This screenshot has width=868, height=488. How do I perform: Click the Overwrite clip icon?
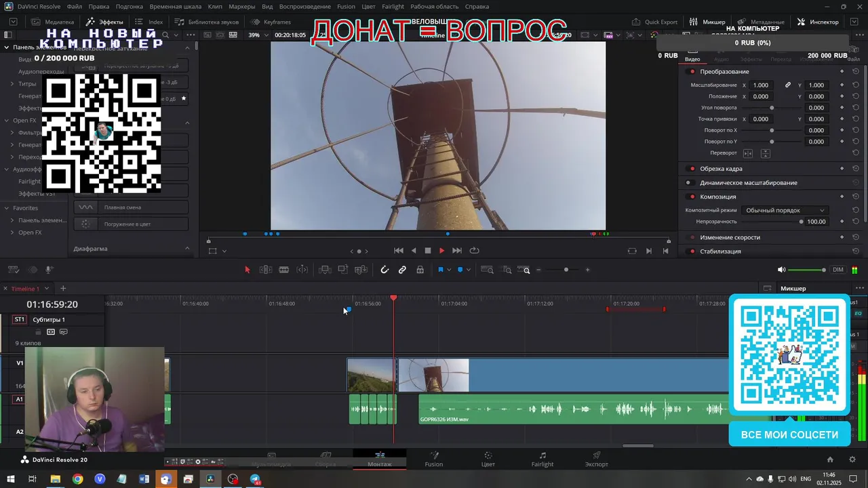point(343,270)
